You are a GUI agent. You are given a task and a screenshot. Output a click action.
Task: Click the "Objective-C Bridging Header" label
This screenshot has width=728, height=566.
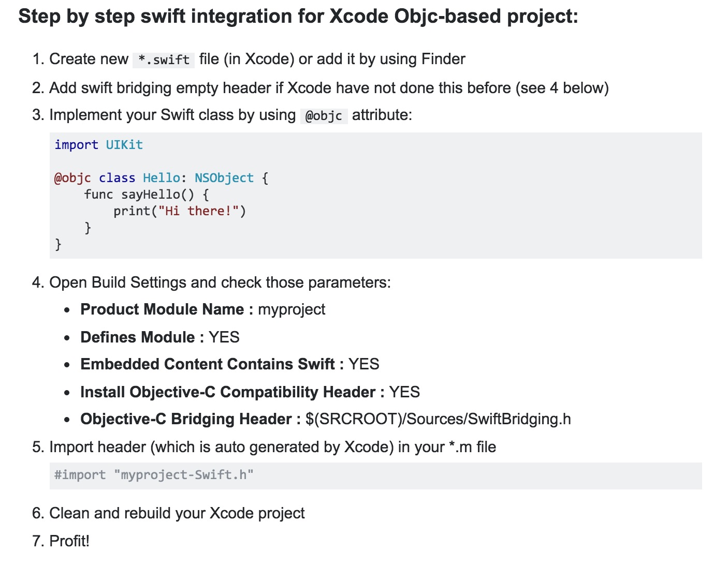(x=186, y=419)
